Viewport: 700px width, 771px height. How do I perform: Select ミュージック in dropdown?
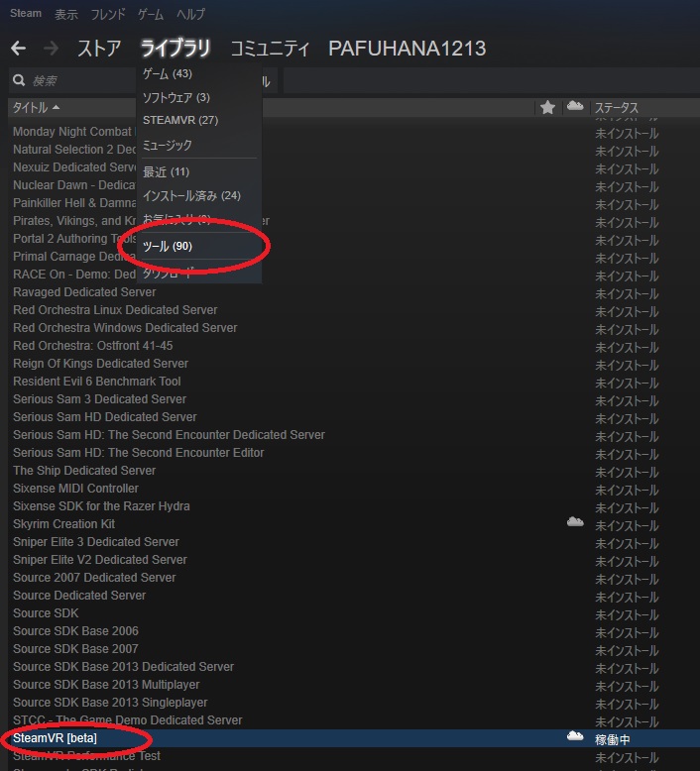(x=167, y=145)
